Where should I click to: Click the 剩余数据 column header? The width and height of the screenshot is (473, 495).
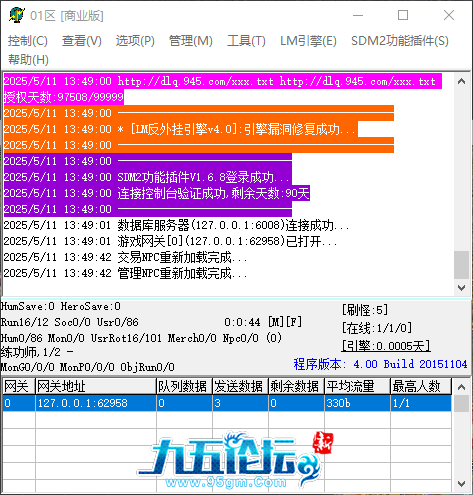pyautogui.click(x=296, y=386)
